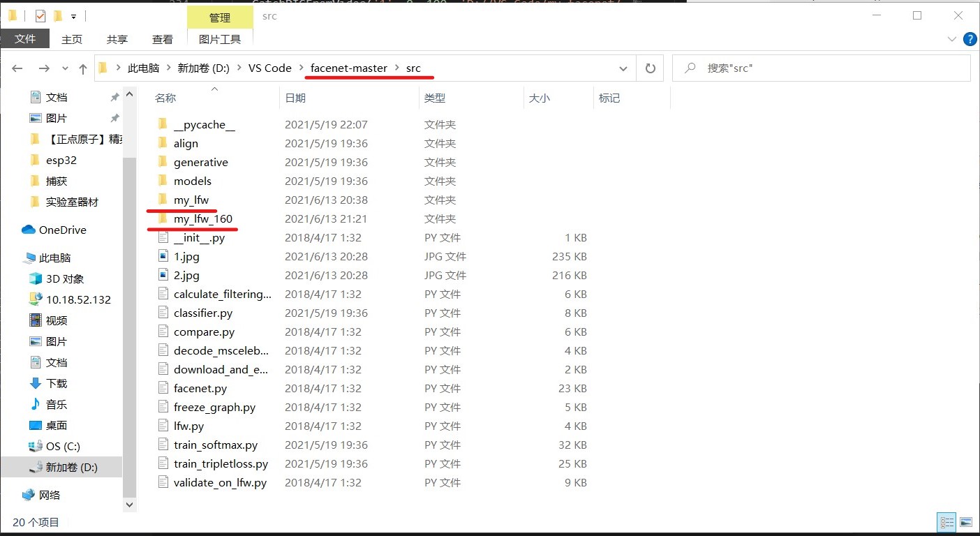The width and height of the screenshot is (980, 536).
Task: Sort by the 日期 column header
Action: 295,98
